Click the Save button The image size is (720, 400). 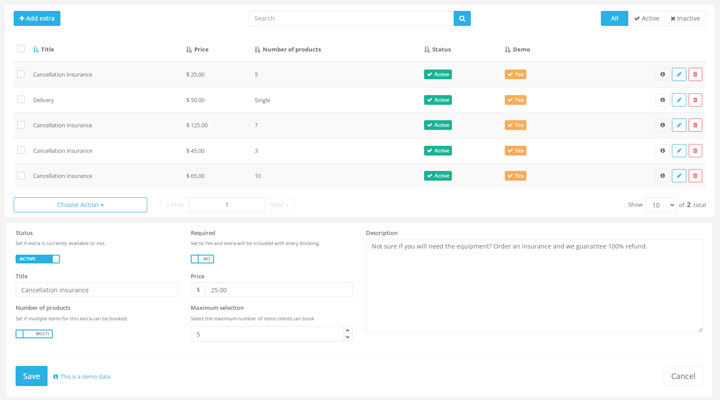(x=31, y=376)
